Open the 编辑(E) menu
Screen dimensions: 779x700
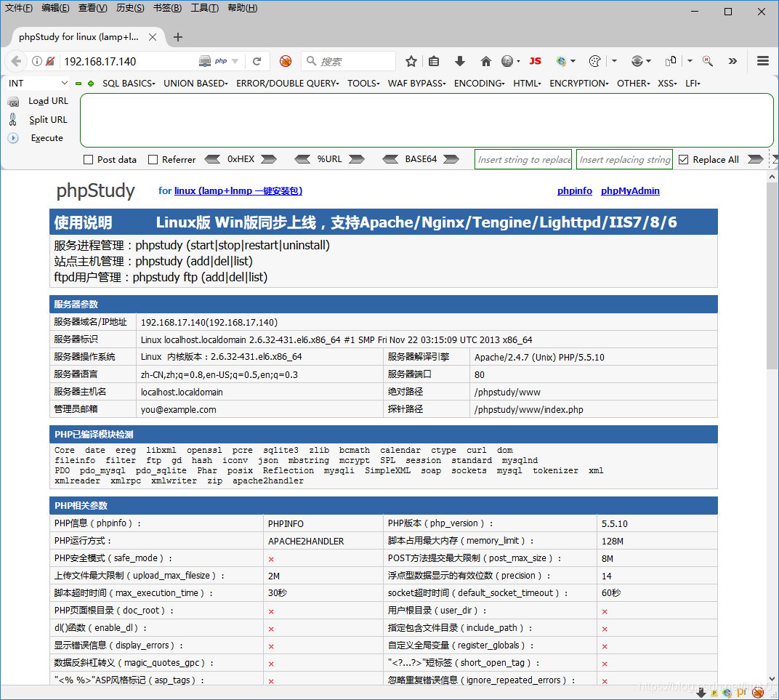click(56, 8)
